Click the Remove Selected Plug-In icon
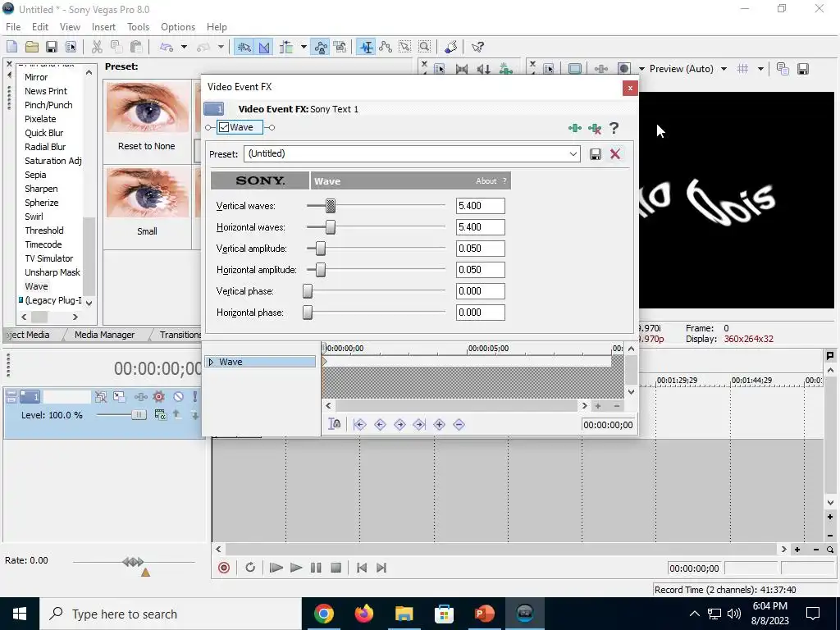The width and height of the screenshot is (840, 630). (595, 128)
